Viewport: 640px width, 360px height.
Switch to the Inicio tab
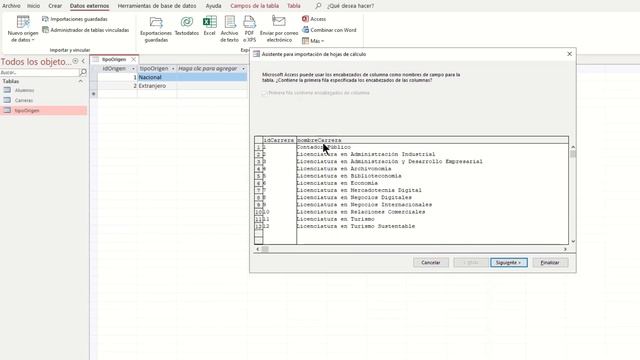tap(33, 6)
